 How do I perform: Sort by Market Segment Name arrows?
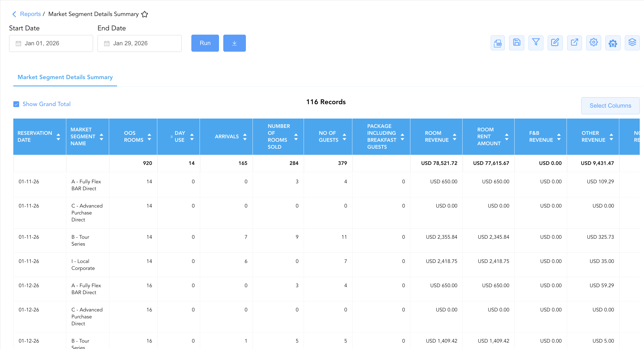pos(101,137)
